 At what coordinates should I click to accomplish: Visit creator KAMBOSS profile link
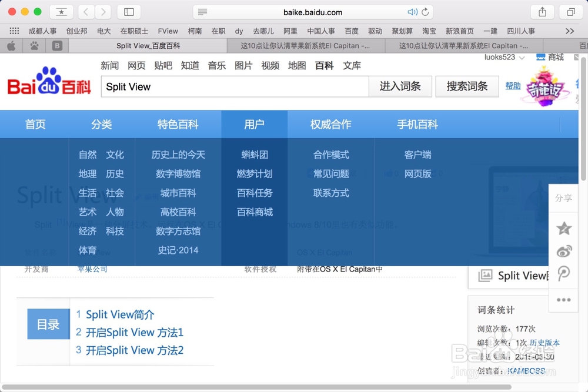[x=526, y=371]
